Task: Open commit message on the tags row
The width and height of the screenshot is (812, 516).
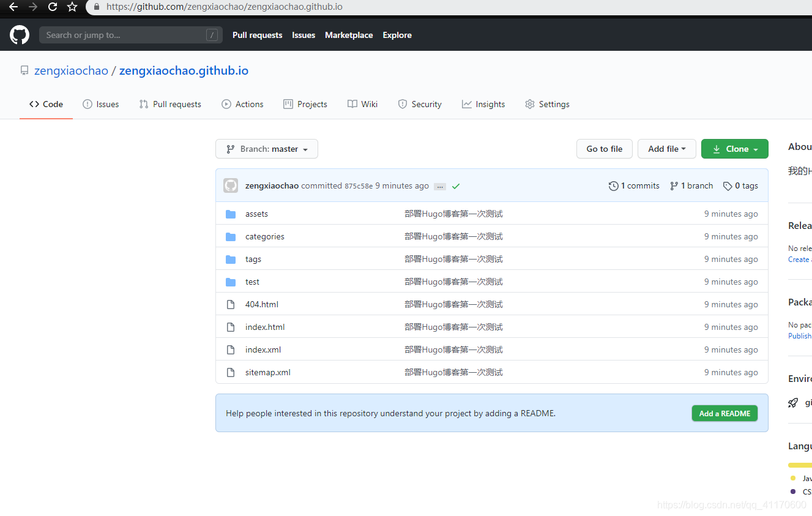Action: (x=453, y=259)
